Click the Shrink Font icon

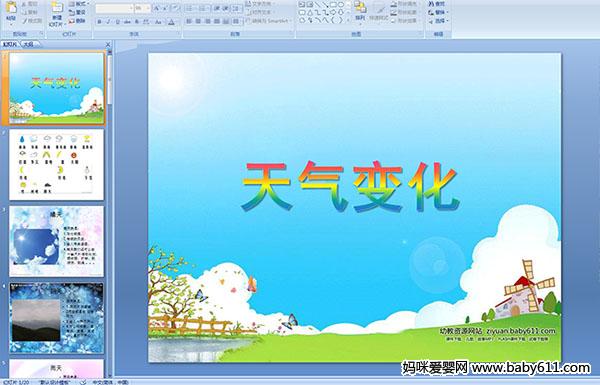(x=165, y=8)
